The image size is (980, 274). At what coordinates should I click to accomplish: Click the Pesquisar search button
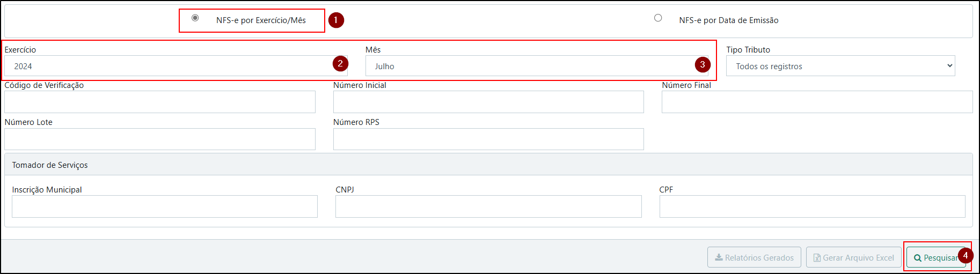tap(936, 257)
